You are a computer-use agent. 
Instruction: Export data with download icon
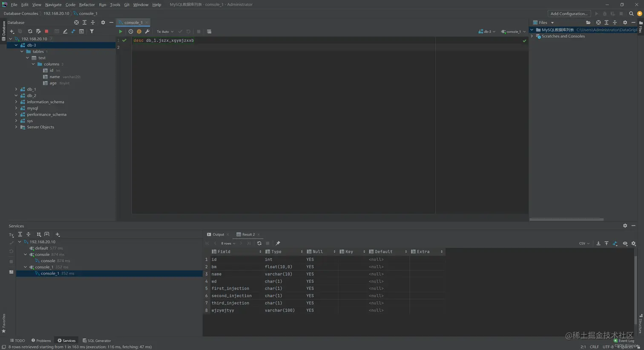click(x=598, y=243)
